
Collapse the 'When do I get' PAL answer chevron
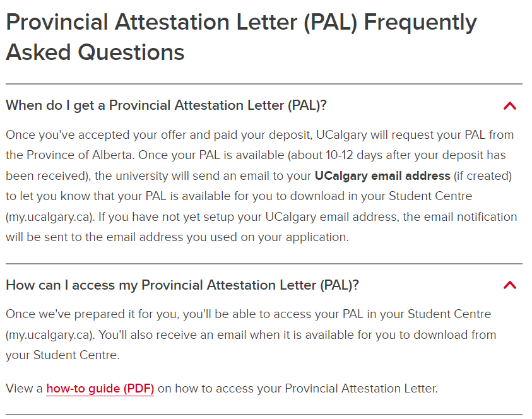point(510,106)
